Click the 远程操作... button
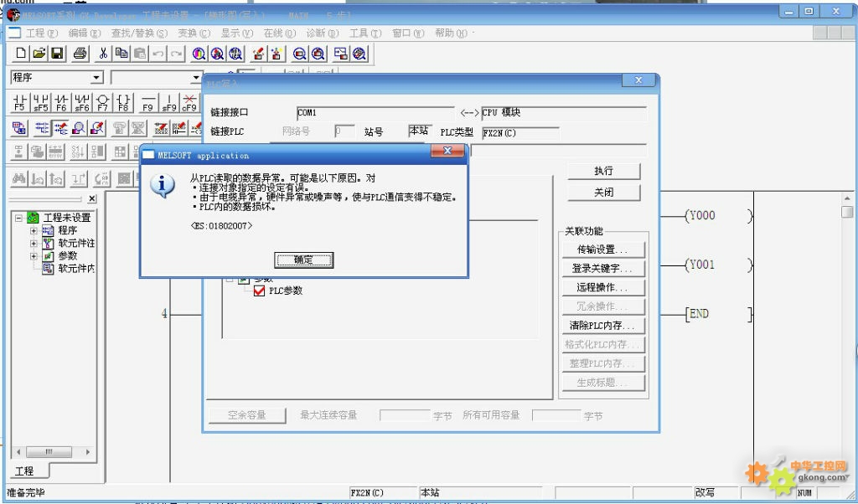This screenshot has height=504, width=858. point(603,287)
